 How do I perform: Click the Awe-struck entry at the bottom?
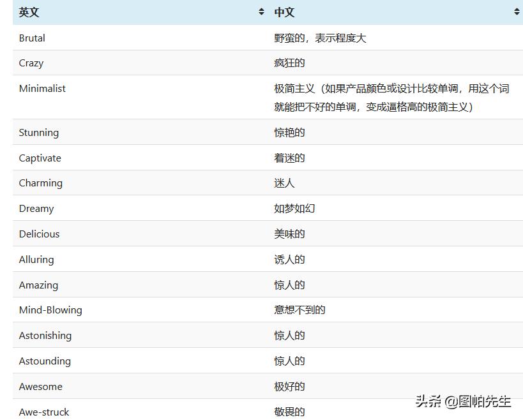coord(43,412)
